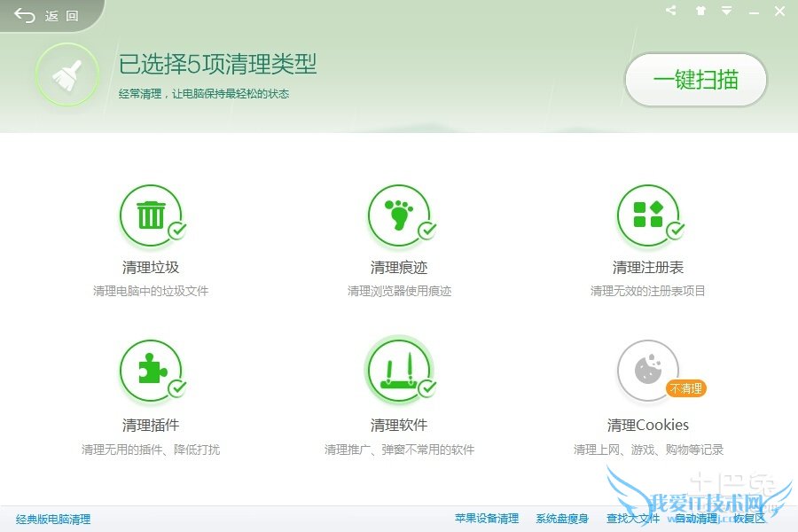
Task: Uncheck the 清理注册表 checkmark badge
Action: click(676, 231)
